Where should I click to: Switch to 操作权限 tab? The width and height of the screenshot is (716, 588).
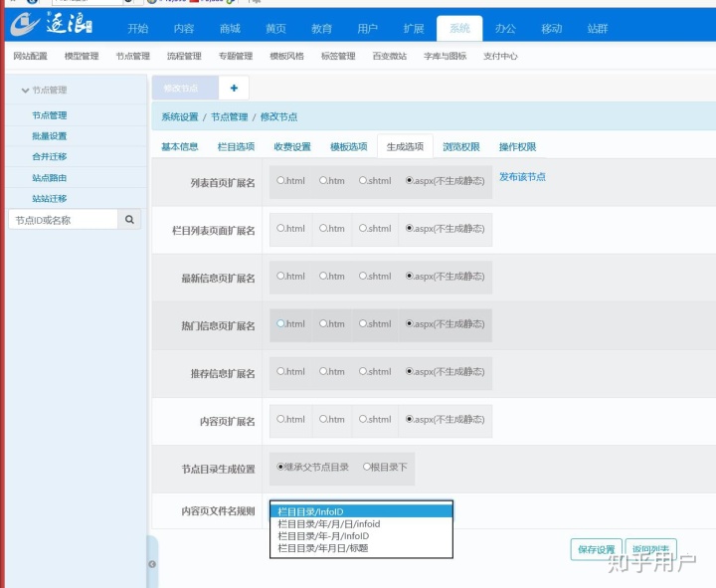(x=517, y=146)
